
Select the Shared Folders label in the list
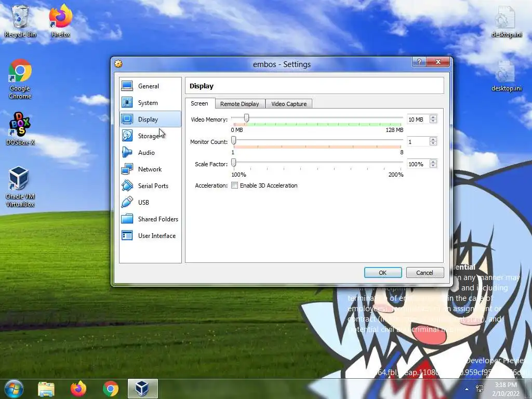(x=158, y=219)
